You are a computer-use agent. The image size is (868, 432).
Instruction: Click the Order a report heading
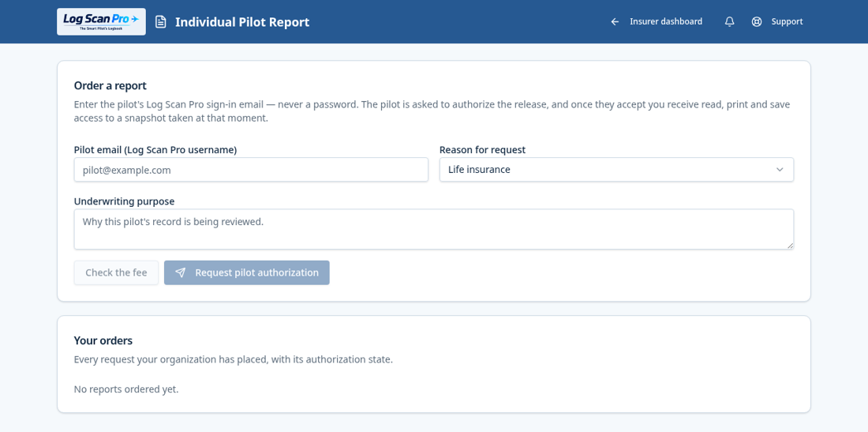click(x=110, y=86)
